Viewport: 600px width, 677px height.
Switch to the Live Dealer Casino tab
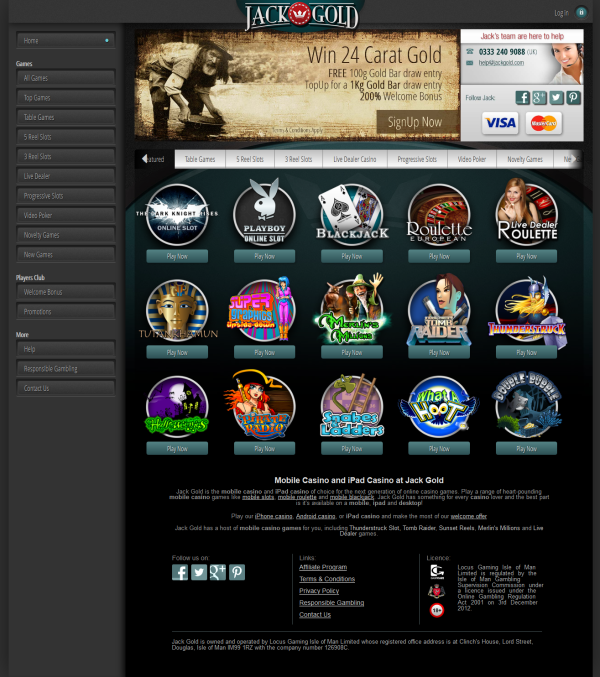[355, 159]
